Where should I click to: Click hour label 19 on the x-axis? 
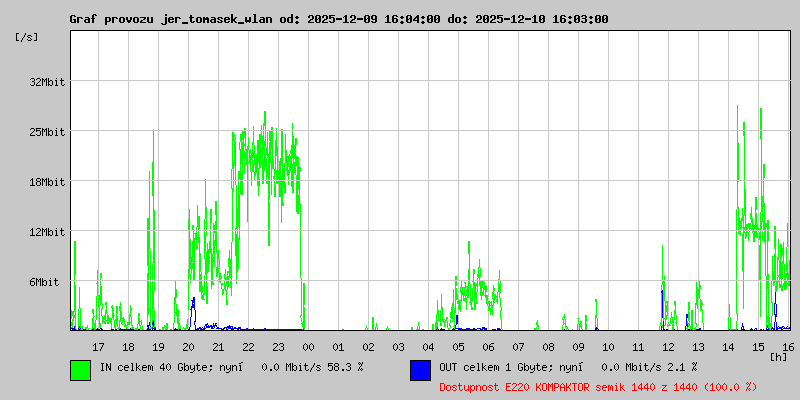pos(158,347)
